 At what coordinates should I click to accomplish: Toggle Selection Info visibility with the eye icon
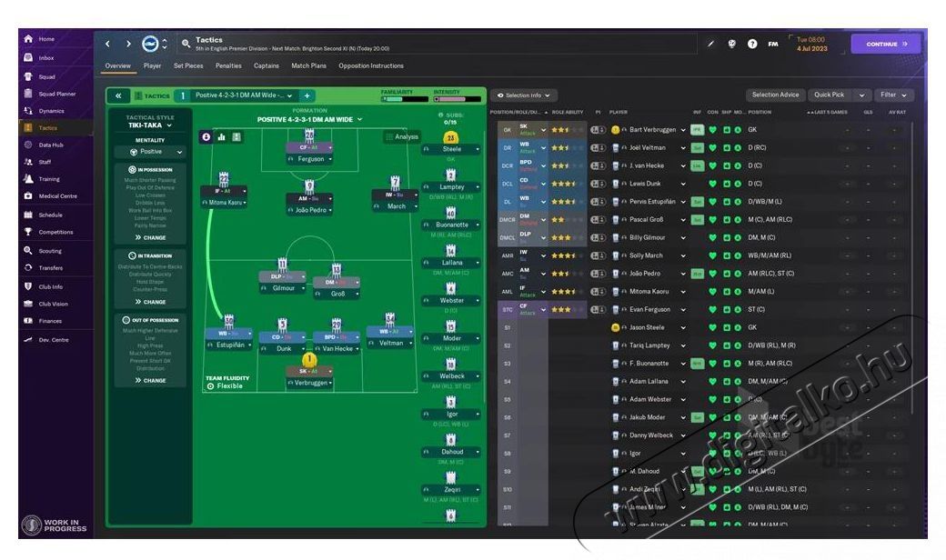pyautogui.click(x=500, y=95)
